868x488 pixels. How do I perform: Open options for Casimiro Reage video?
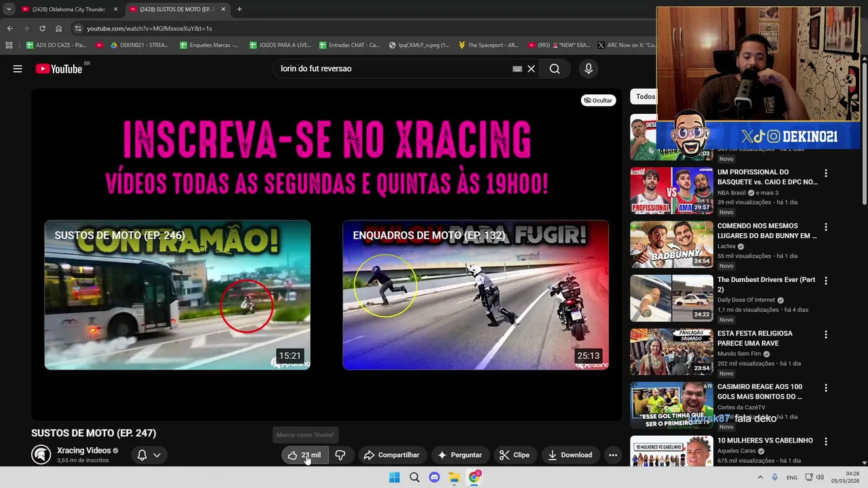click(x=825, y=388)
